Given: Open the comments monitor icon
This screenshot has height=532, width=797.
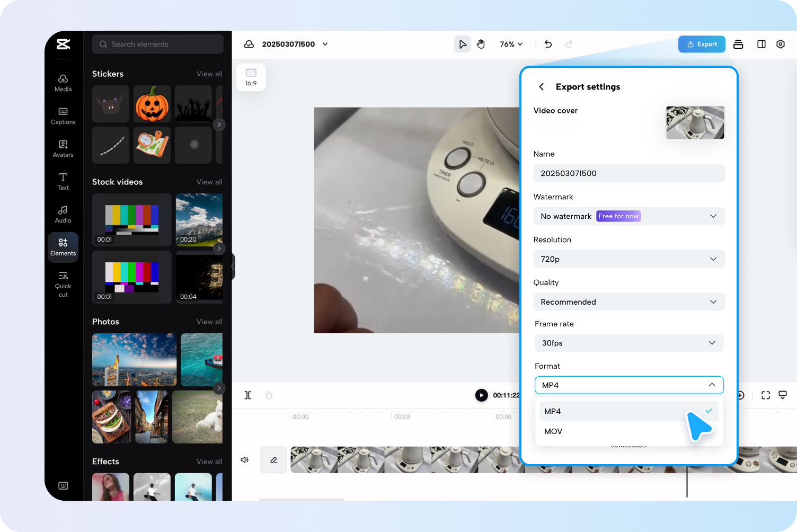Looking at the screenshot, I should [783, 395].
